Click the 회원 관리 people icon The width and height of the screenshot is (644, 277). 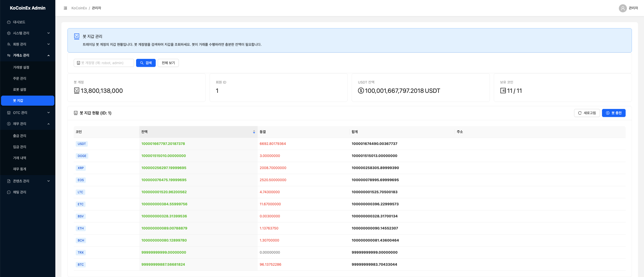(x=9, y=44)
